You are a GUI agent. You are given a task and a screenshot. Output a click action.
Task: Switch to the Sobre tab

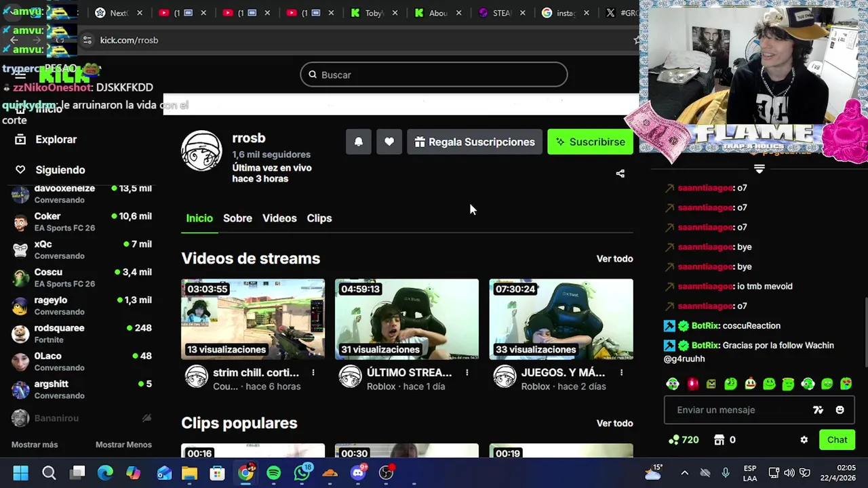[237, 218]
